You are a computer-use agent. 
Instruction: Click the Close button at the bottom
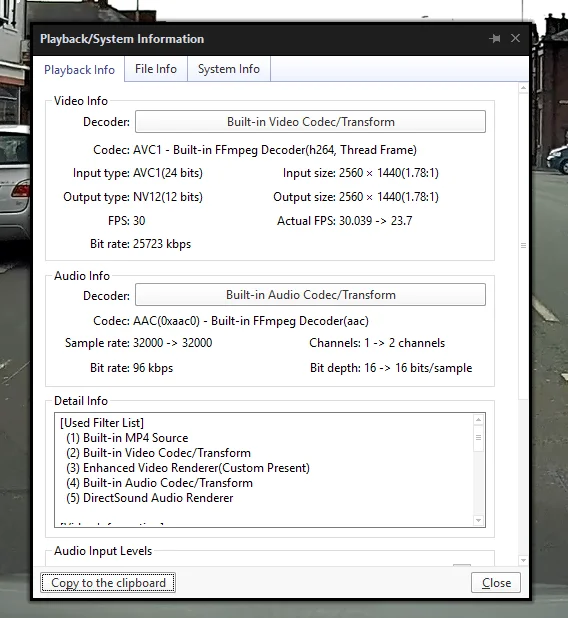point(496,583)
